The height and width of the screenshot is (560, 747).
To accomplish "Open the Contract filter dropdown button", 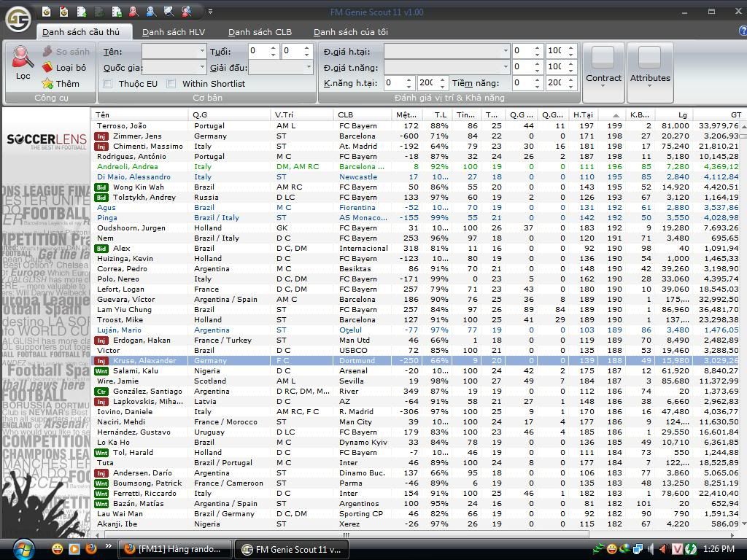I will [x=603, y=72].
